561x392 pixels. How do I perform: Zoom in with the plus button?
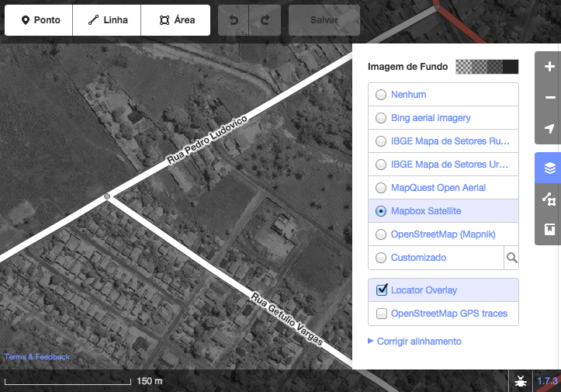[549, 67]
